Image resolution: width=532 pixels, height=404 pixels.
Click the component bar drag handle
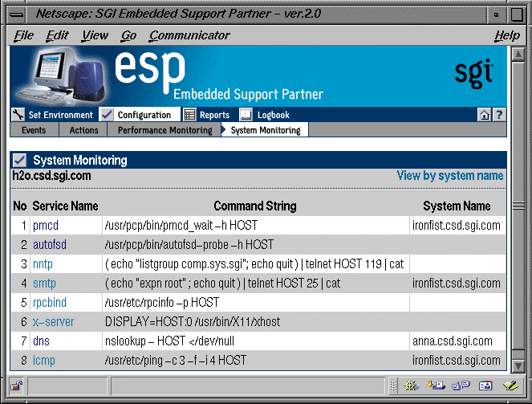point(393,386)
